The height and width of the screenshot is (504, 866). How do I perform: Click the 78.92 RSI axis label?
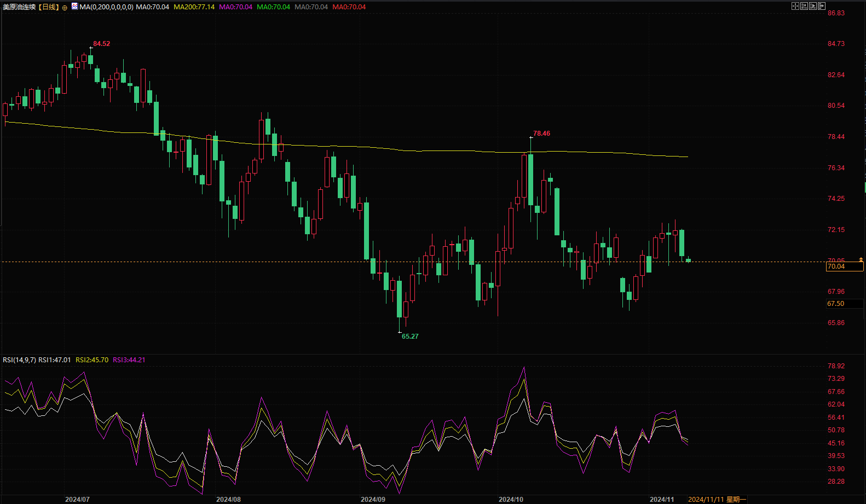click(x=836, y=366)
